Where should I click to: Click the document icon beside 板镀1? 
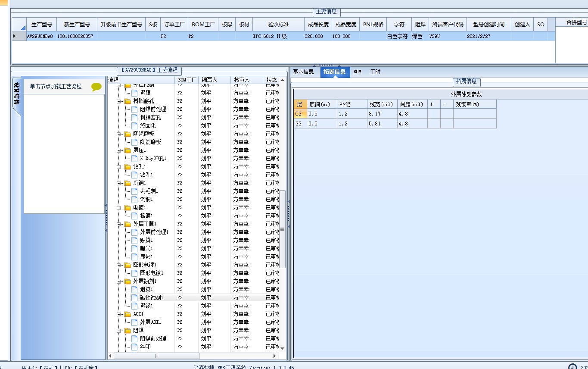134,216
